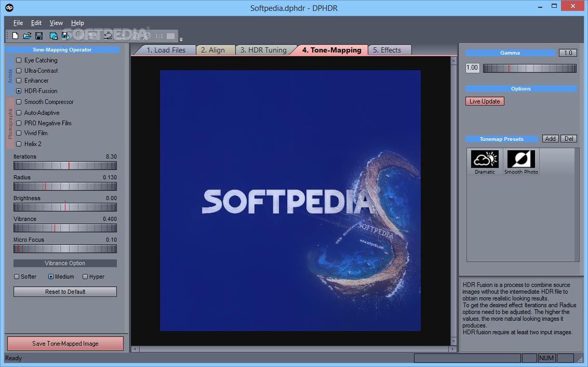588x367 pixels.
Task: Click the Copy toolbar icon
Action: (x=80, y=36)
